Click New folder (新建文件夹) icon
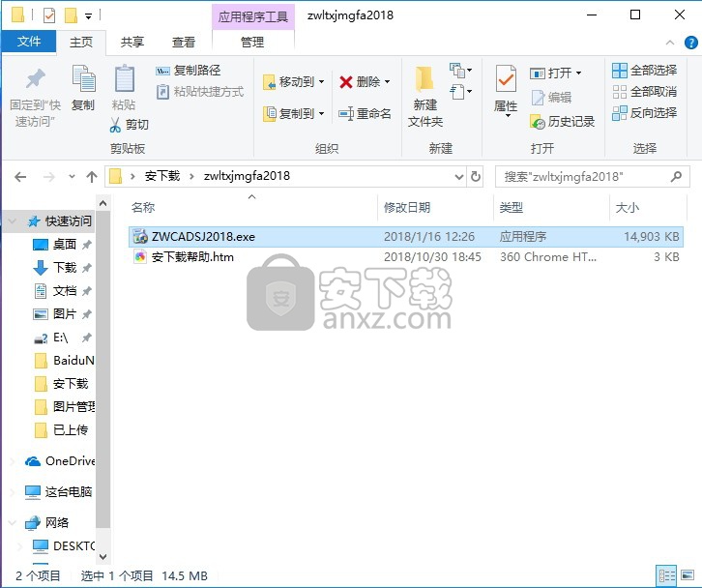This screenshot has height=588, width=702. [x=424, y=79]
